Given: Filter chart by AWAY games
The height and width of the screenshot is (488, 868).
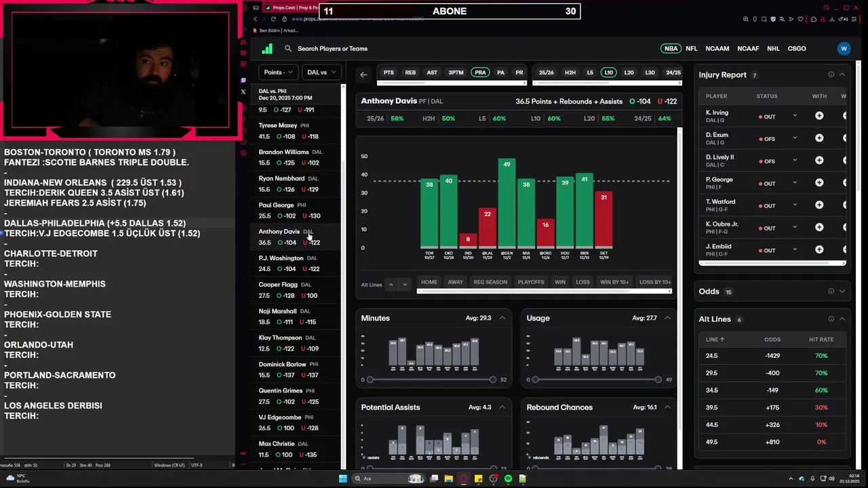Looking at the screenshot, I should [456, 282].
